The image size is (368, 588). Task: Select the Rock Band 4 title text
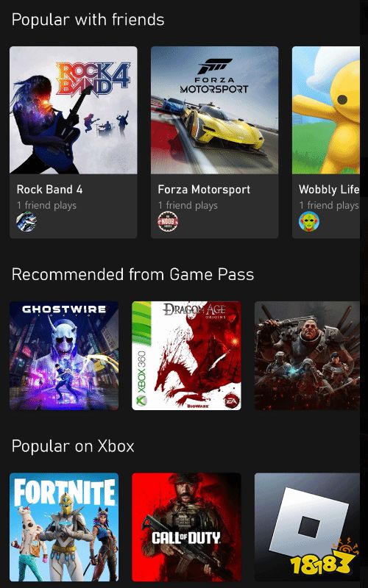[x=49, y=190]
